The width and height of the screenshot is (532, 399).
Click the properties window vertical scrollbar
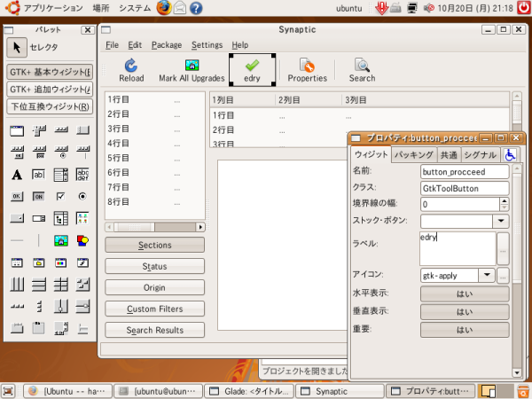click(x=516, y=270)
